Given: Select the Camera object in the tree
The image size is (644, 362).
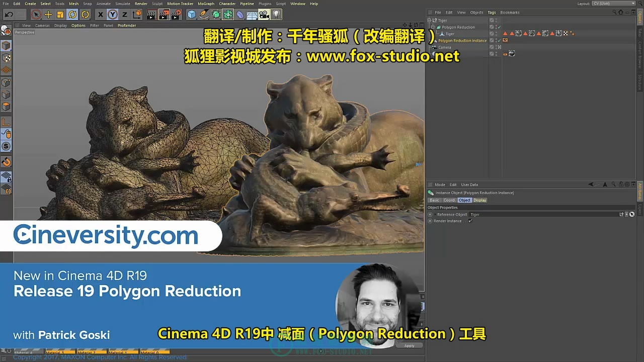Looking at the screenshot, I should [x=444, y=47].
